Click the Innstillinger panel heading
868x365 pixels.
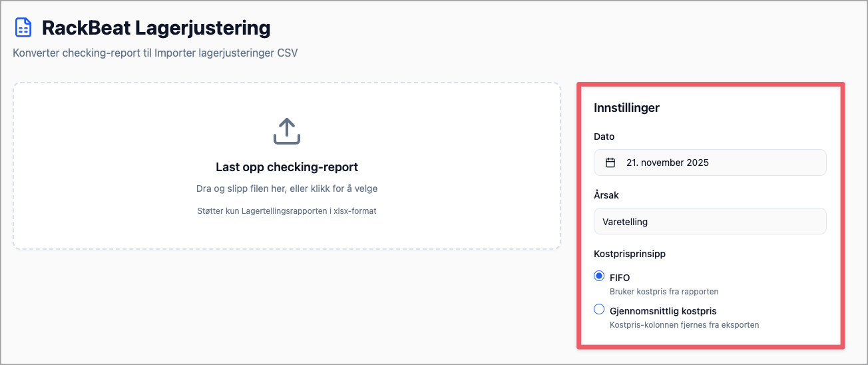coord(626,108)
